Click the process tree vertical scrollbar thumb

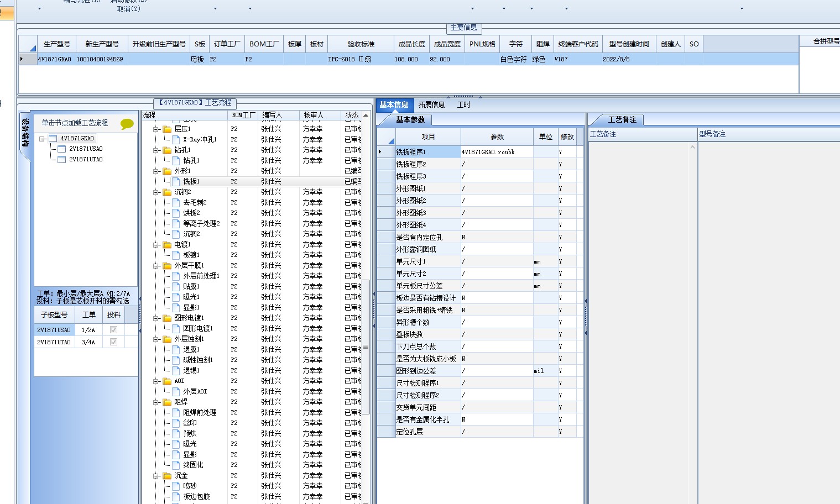(366, 347)
